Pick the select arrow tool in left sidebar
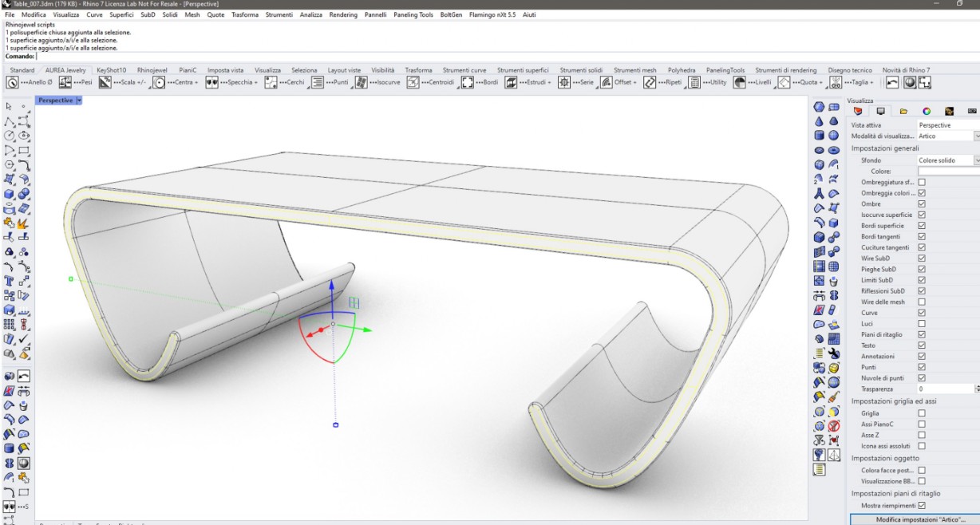Screen dimensions: 980x525 point(9,106)
